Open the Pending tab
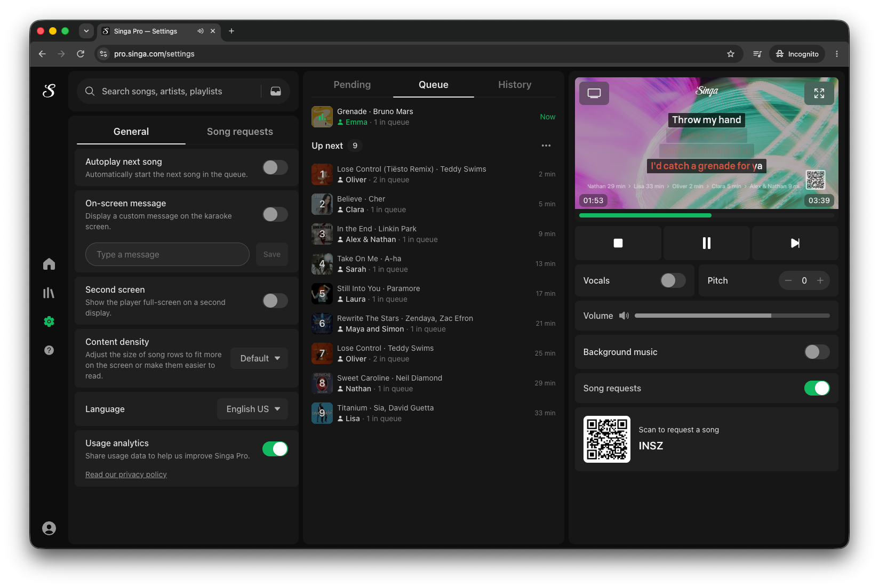The image size is (879, 588). click(x=352, y=85)
